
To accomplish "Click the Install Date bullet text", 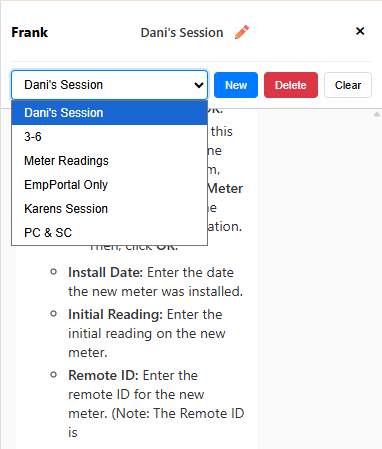I will (x=155, y=282).
